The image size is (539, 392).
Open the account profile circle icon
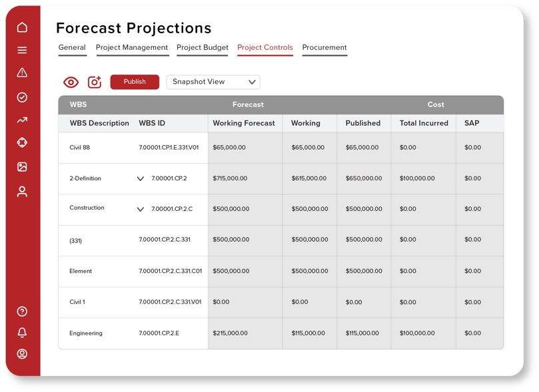click(x=22, y=354)
